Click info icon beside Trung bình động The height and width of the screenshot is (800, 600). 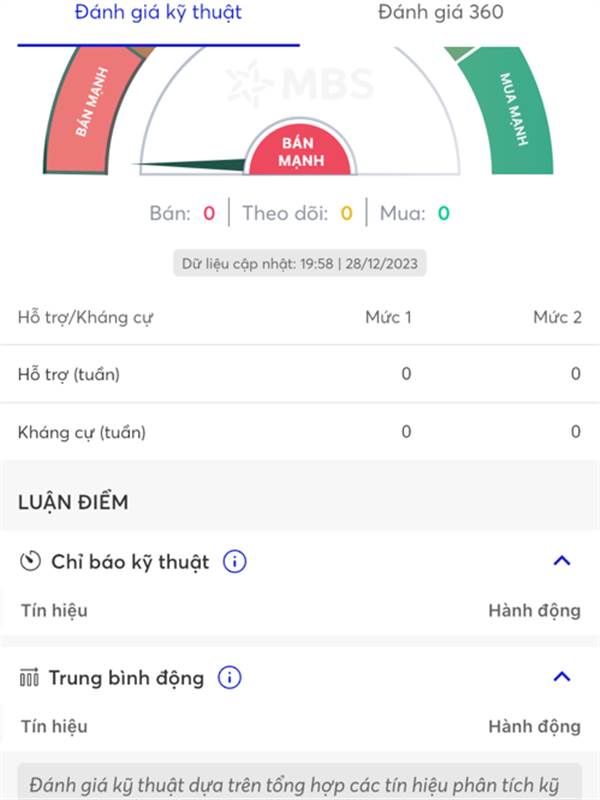pos(229,678)
